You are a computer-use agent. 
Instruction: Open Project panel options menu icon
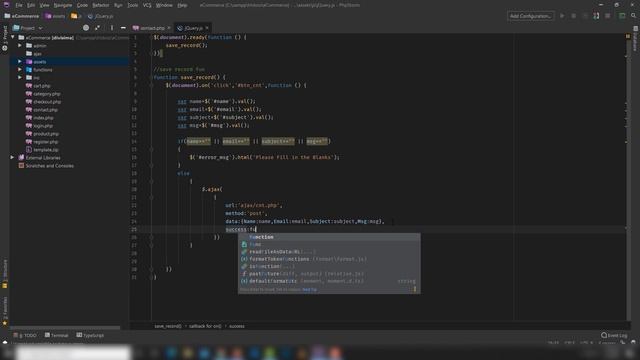click(x=111, y=28)
